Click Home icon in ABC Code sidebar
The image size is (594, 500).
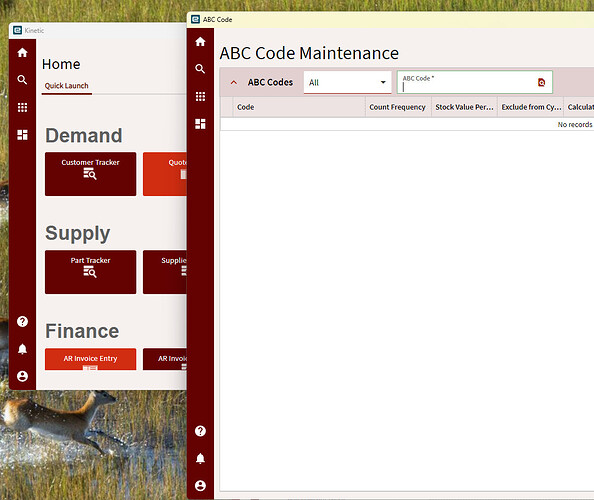(x=200, y=42)
